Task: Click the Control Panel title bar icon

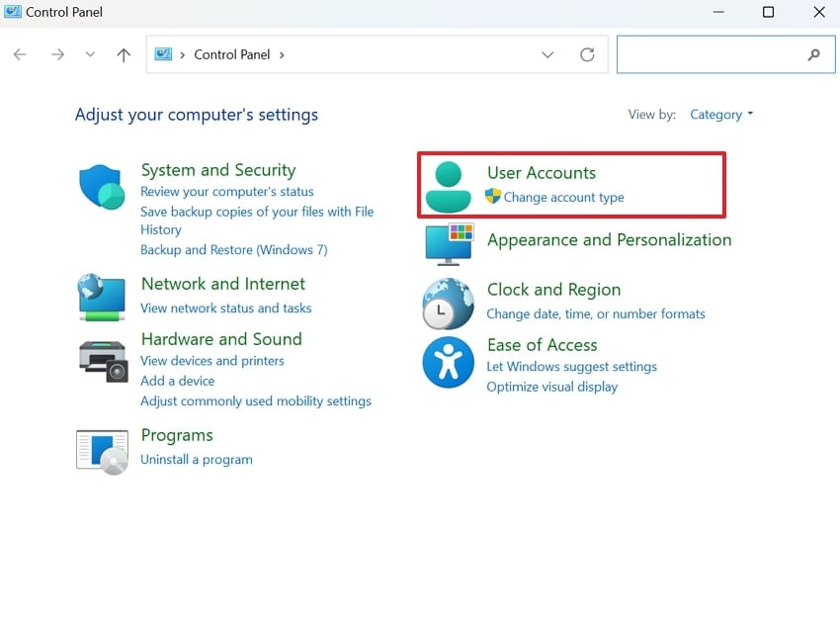Action: (x=12, y=11)
